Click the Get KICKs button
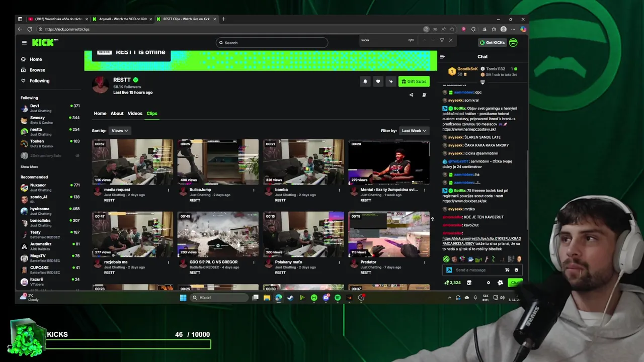The image size is (644, 362). pyautogui.click(x=492, y=43)
